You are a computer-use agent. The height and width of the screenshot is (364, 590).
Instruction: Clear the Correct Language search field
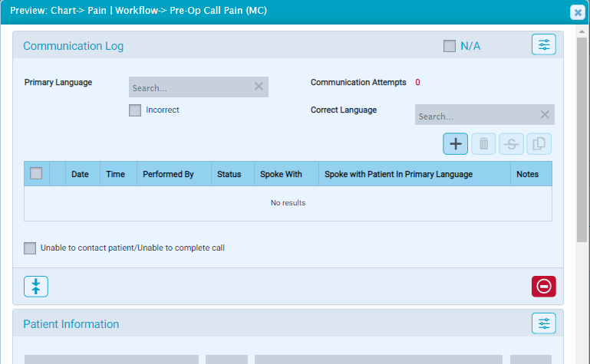point(544,115)
